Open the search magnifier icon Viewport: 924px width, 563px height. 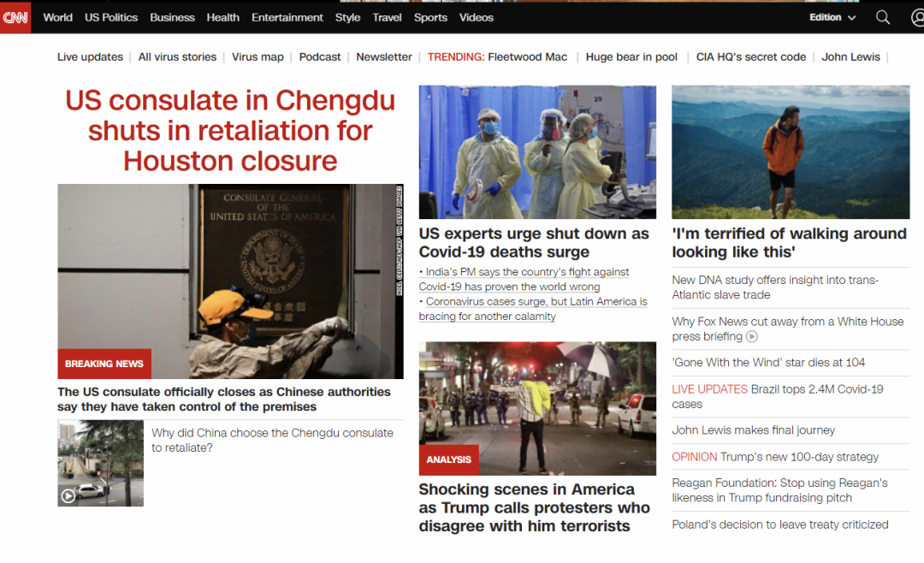(883, 17)
